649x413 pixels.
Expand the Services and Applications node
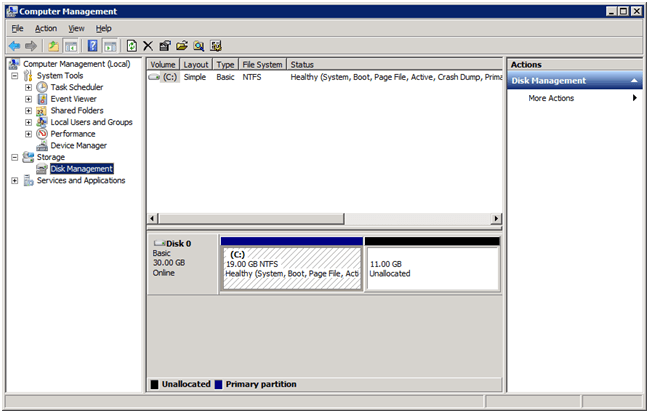(15, 181)
